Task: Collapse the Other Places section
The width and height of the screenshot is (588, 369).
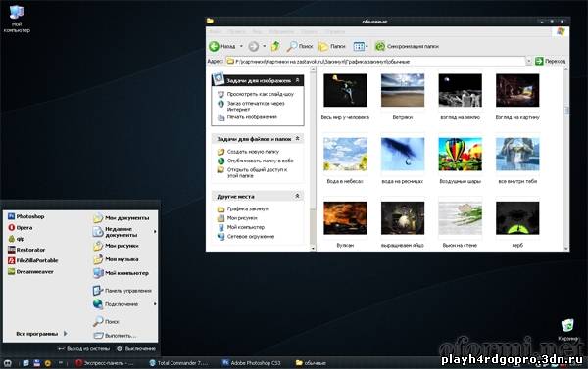Action: tap(297, 196)
